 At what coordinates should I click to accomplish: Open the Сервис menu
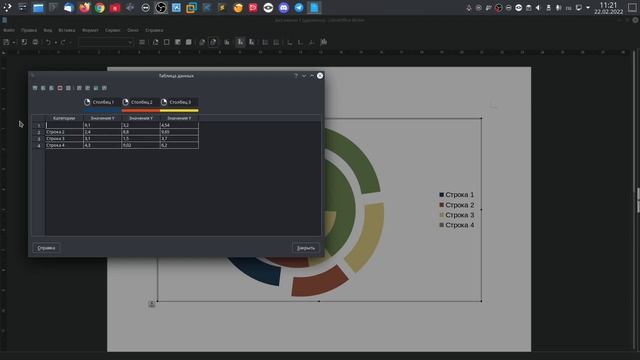(113, 30)
